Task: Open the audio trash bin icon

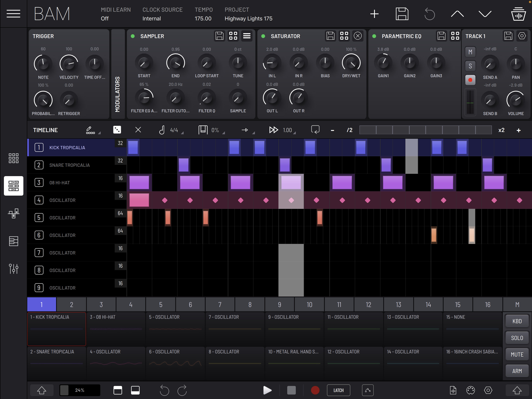Action: (518, 14)
